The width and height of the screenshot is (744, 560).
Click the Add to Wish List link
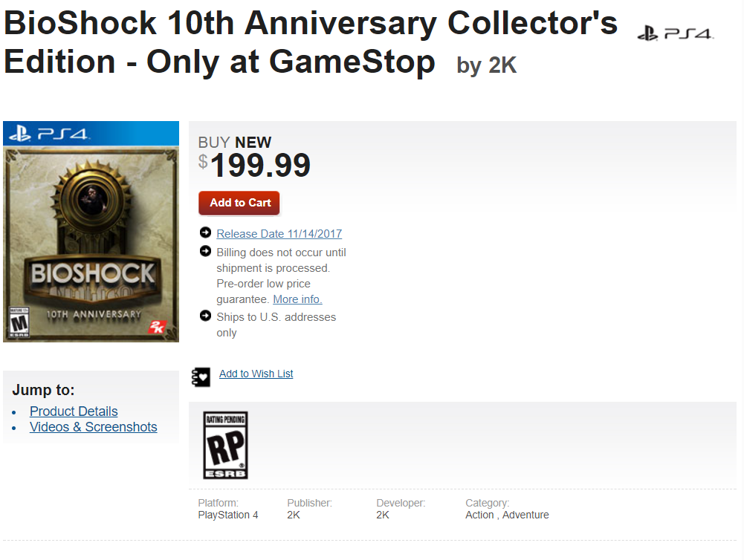click(256, 374)
